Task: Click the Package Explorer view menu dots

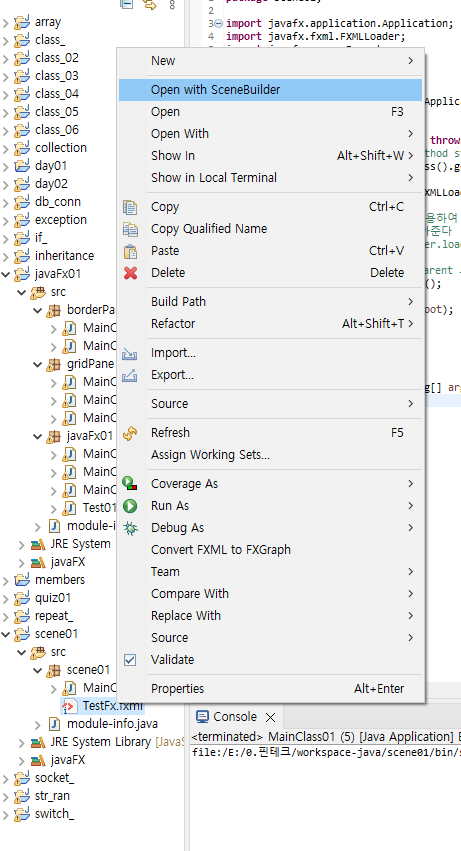Action: 173,4
